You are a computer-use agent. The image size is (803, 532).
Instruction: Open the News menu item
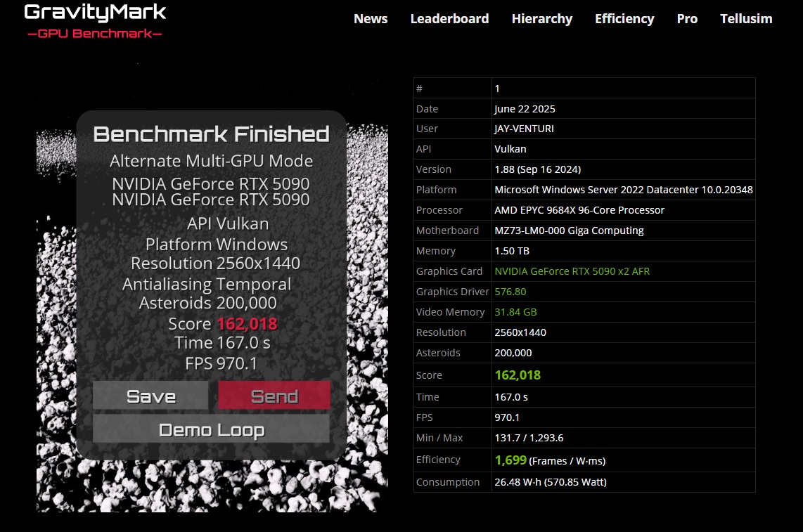coord(371,19)
